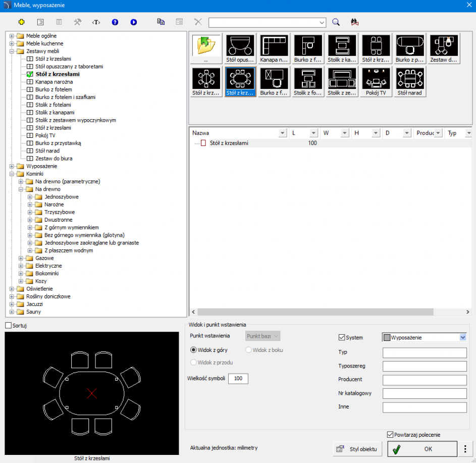This screenshot has width=476, height=463.
Task: Select Kanapa narożna in the tree
Action: click(x=54, y=82)
